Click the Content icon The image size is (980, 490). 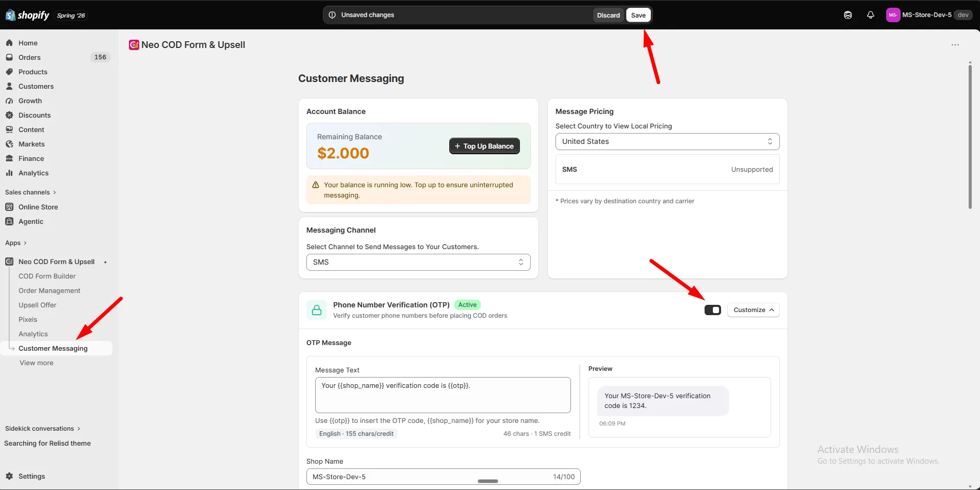(9, 129)
